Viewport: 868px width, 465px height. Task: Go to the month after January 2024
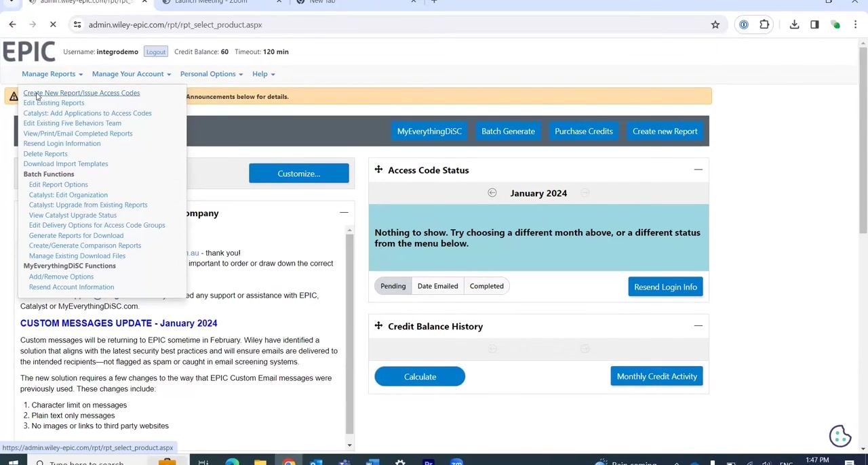[585, 193]
